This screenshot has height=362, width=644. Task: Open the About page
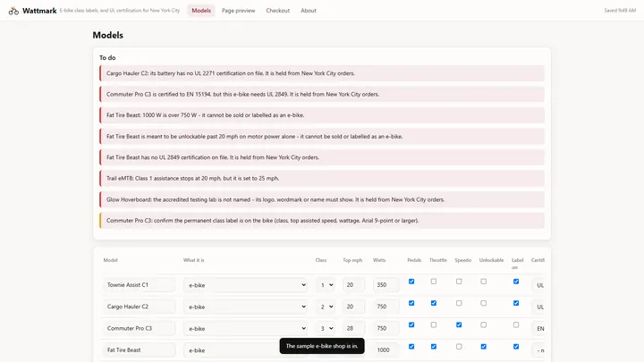(309, 11)
